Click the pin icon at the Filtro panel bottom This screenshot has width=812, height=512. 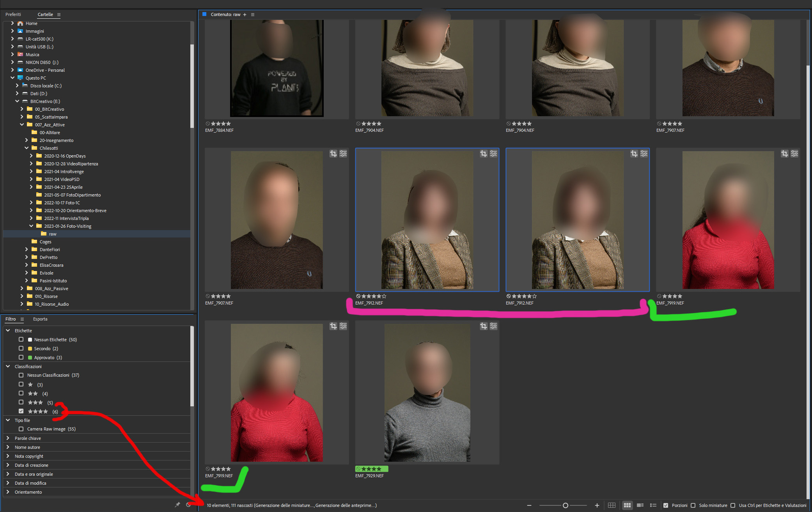click(177, 504)
